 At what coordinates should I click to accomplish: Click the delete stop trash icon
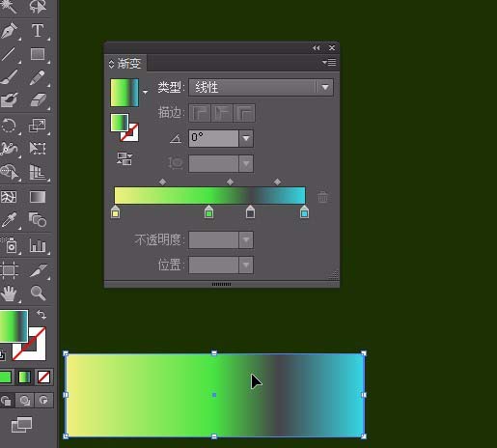pyautogui.click(x=322, y=197)
